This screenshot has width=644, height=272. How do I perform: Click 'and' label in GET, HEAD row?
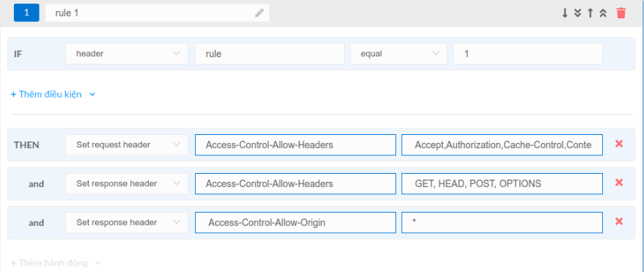point(36,184)
